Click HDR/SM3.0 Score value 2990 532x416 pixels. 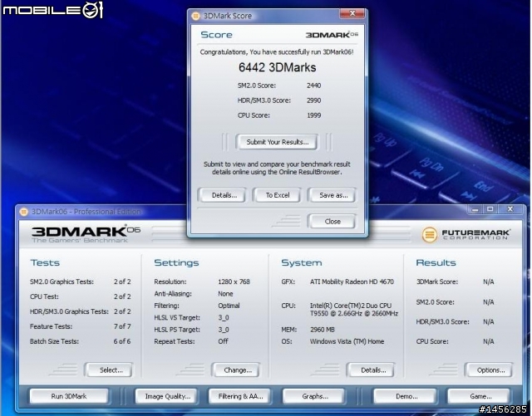[x=314, y=100]
